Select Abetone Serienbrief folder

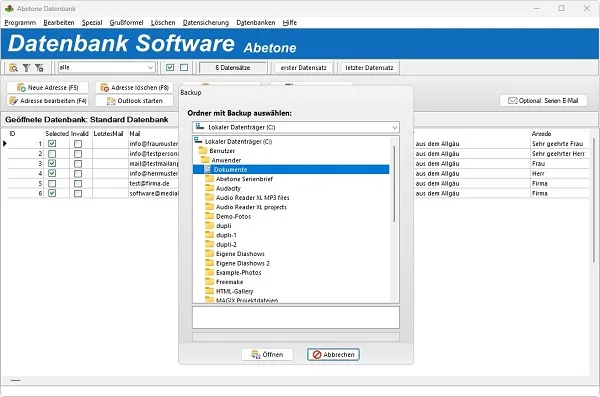(244, 179)
